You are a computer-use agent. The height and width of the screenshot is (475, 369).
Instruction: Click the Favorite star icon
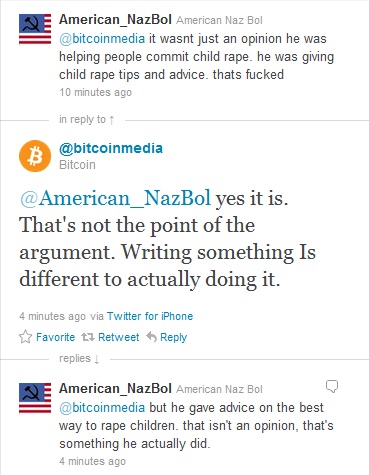(x=25, y=337)
